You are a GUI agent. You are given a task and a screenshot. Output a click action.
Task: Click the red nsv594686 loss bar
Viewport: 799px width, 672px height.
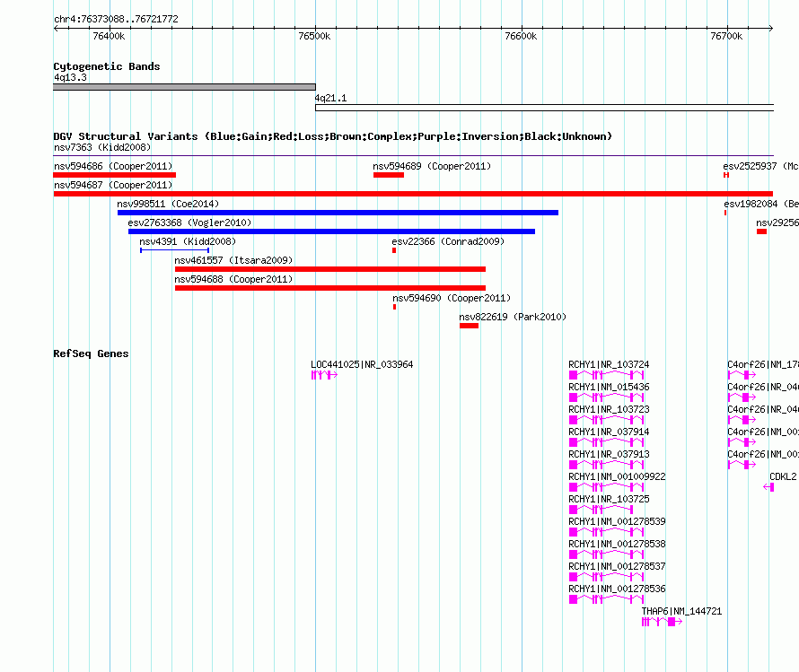[115, 175]
